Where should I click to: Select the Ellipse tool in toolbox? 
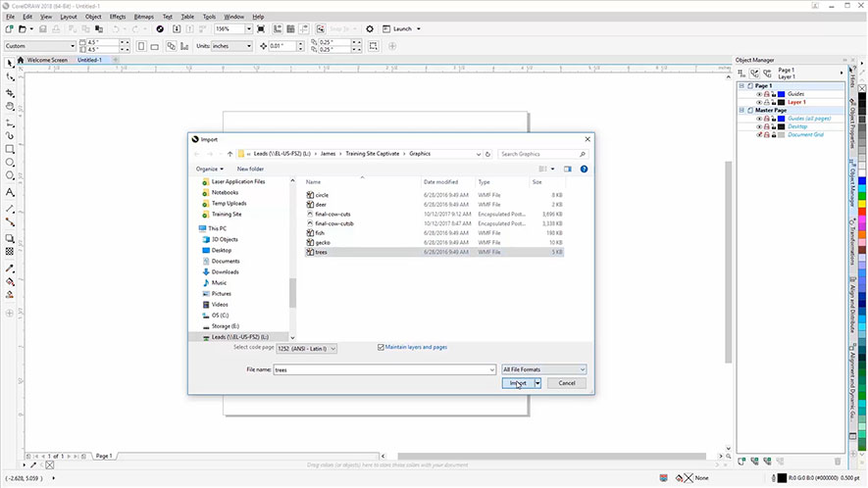[10, 163]
